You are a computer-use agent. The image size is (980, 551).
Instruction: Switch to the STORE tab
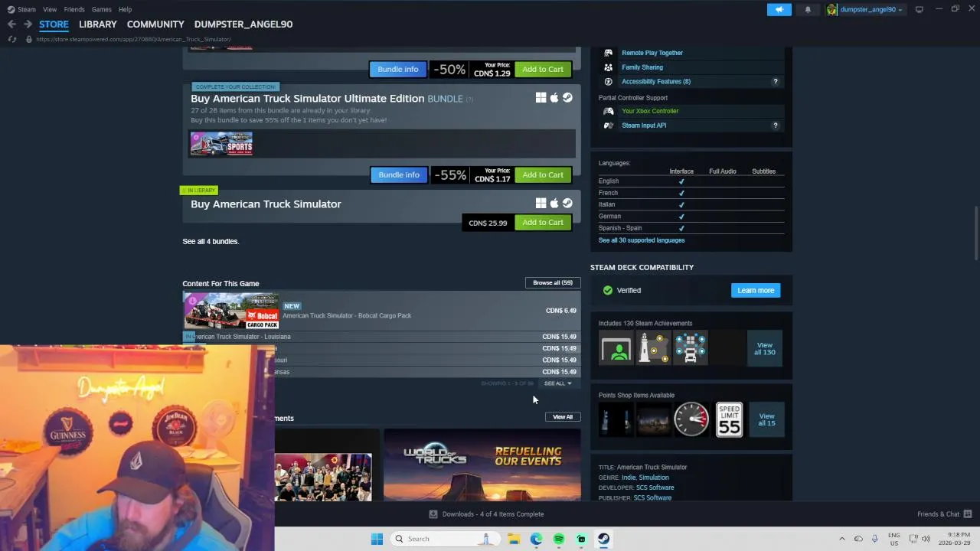tap(54, 24)
